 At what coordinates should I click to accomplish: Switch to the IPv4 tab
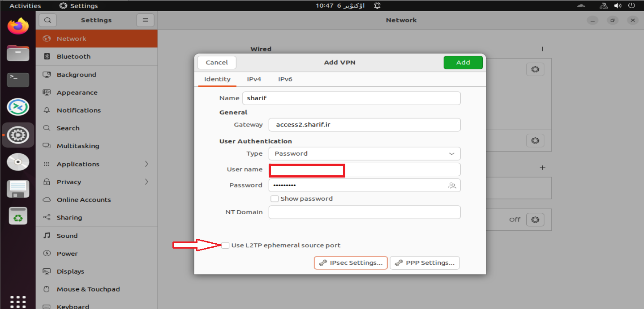click(x=254, y=79)
